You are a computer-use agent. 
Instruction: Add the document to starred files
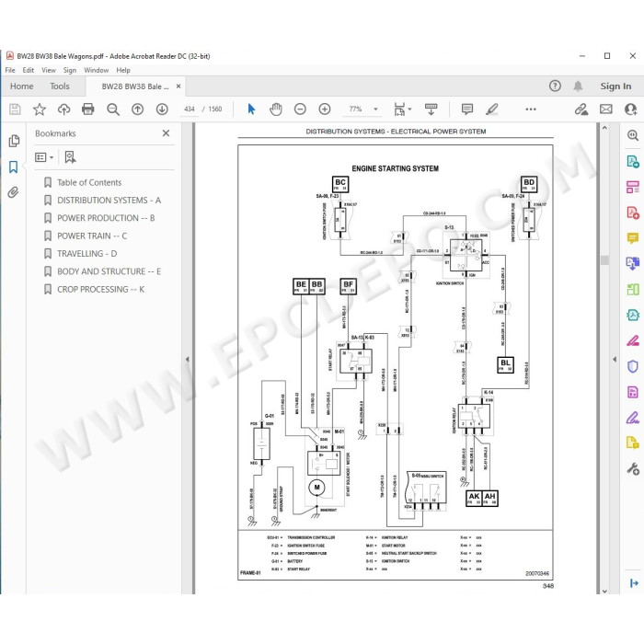[40, 109]
